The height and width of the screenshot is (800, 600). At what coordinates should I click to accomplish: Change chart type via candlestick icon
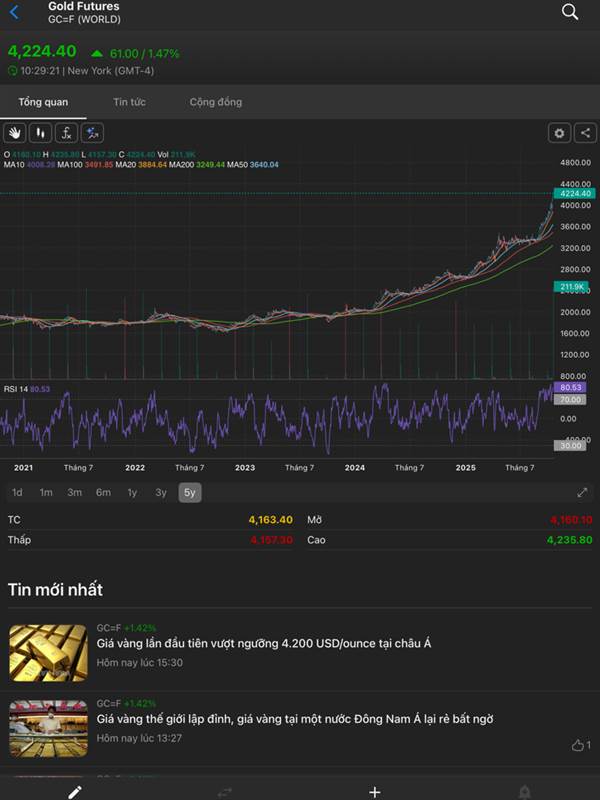pyautogui.click(x=41, y=133)
